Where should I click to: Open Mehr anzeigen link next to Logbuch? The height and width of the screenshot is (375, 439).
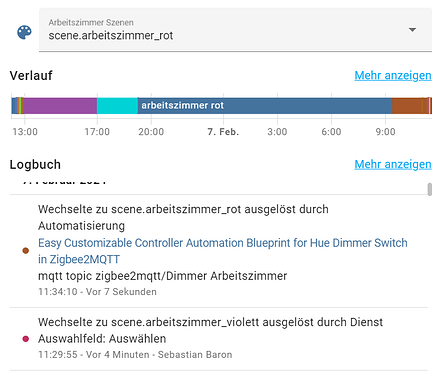coord(393,164)
